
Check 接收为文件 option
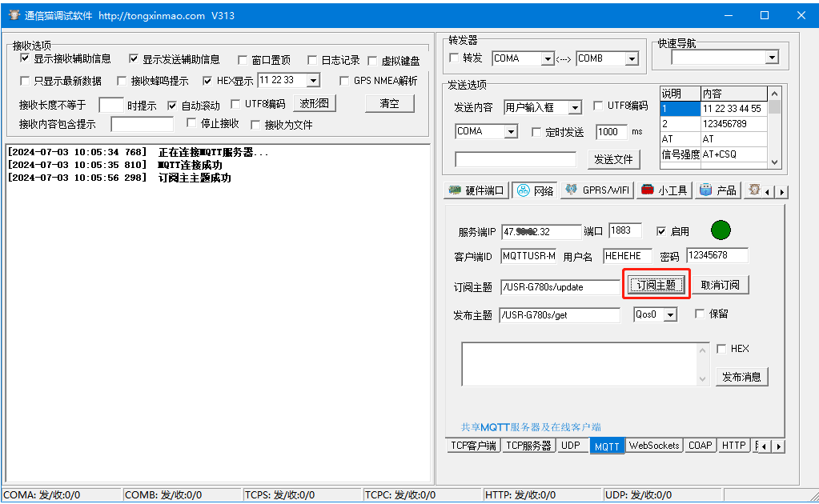pos(255,125)
